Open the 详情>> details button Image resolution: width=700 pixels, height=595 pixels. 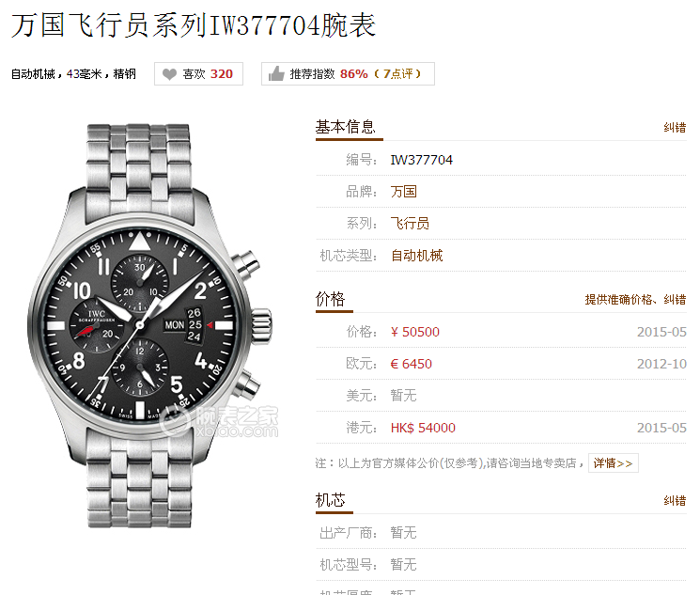point(614,463)
